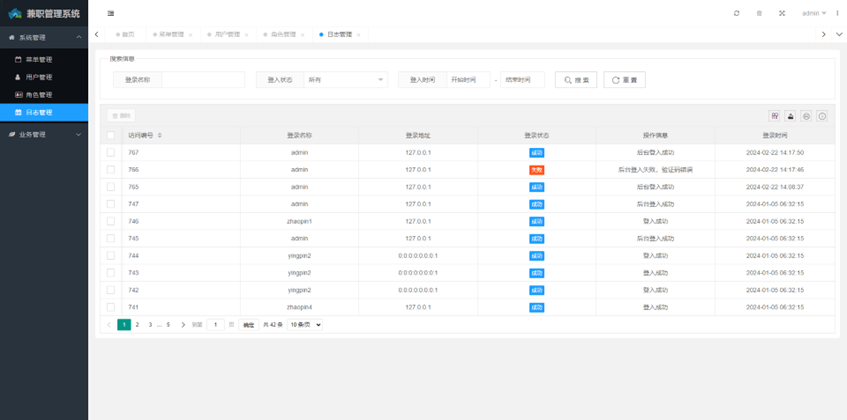Click the 结束时间 date input
847x420 pixels.
point(522,79)
